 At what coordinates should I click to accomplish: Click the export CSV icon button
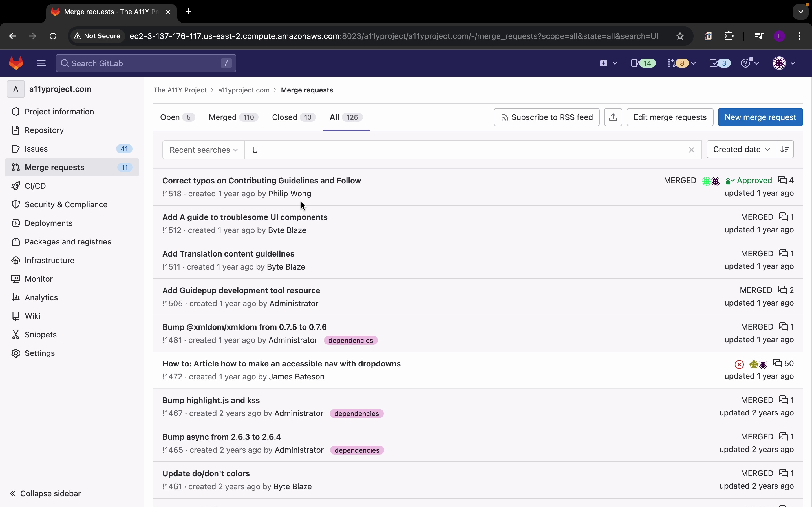613,117
